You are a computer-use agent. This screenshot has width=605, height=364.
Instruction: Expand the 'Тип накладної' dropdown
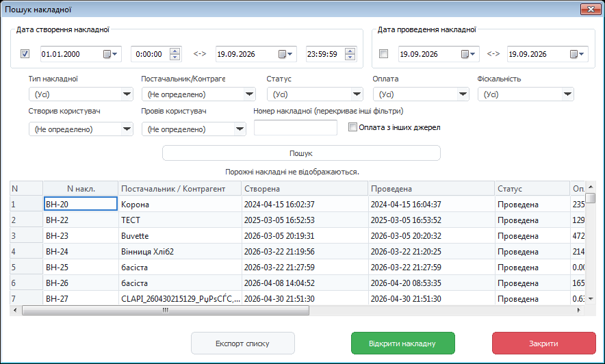pyautogui.click(x=127, y=94)
